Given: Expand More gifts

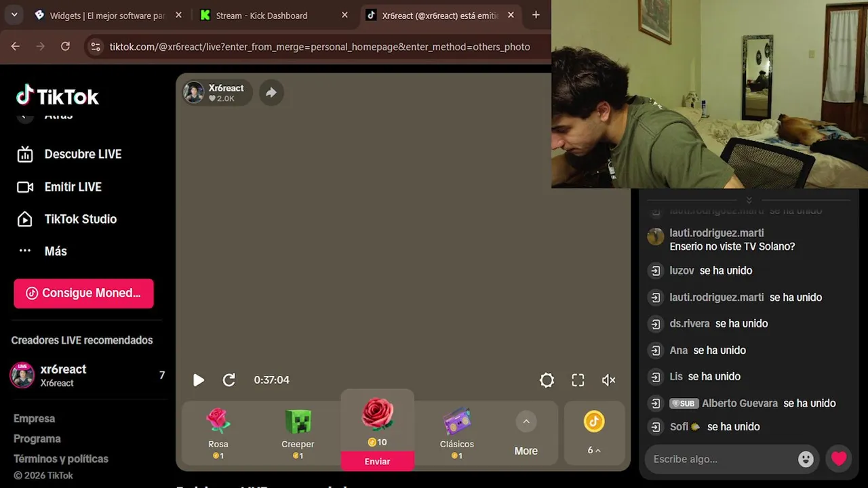Looking at the screenshot, I should tap(526, 434).
